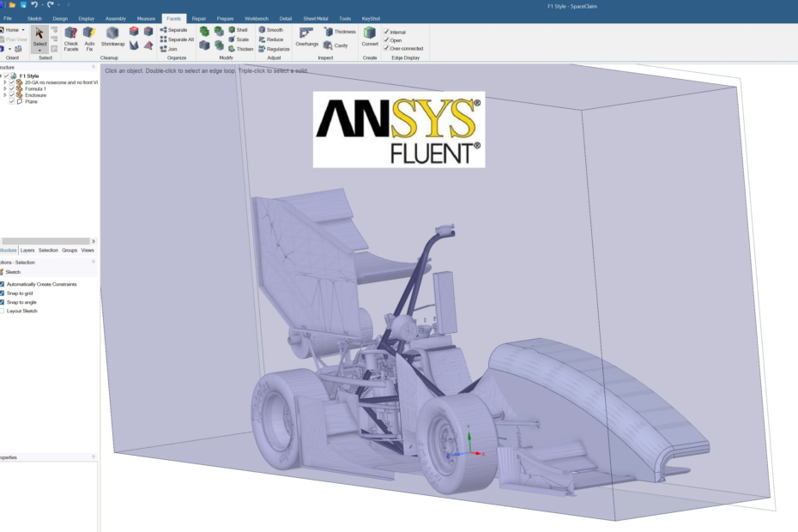Go to the Measure ribbon tab

click(146, 18)
